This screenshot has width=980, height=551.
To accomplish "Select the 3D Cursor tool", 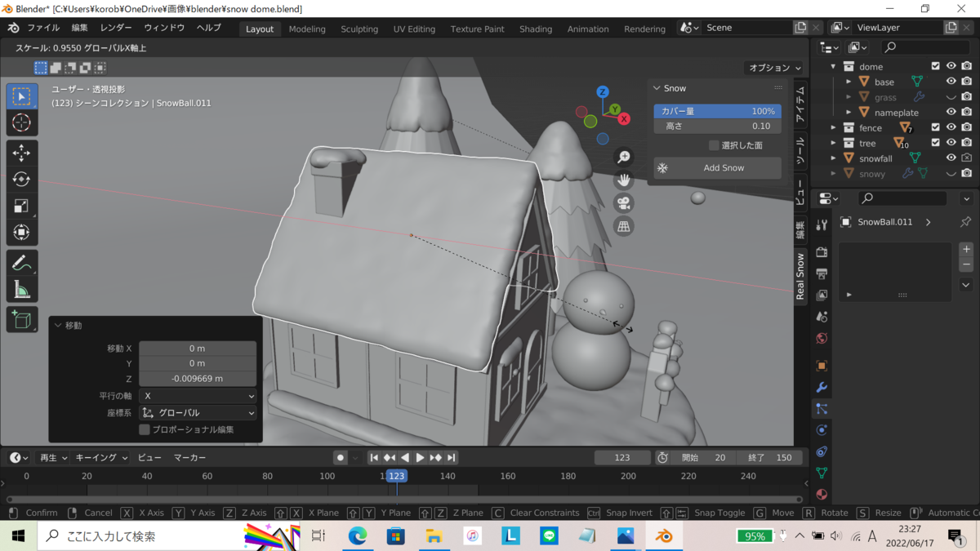I will (x=22, y=123).
